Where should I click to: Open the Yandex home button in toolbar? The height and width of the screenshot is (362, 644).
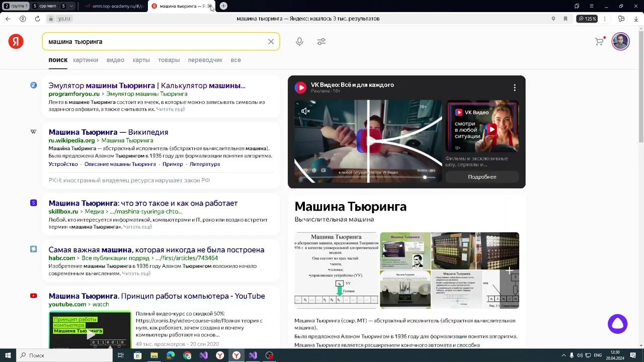[23, 19]
